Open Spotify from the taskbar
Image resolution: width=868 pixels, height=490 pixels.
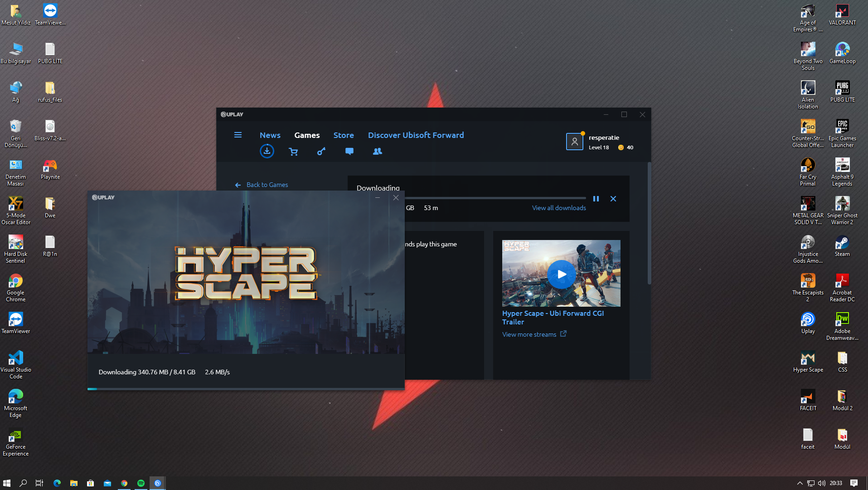coord(141,483)
